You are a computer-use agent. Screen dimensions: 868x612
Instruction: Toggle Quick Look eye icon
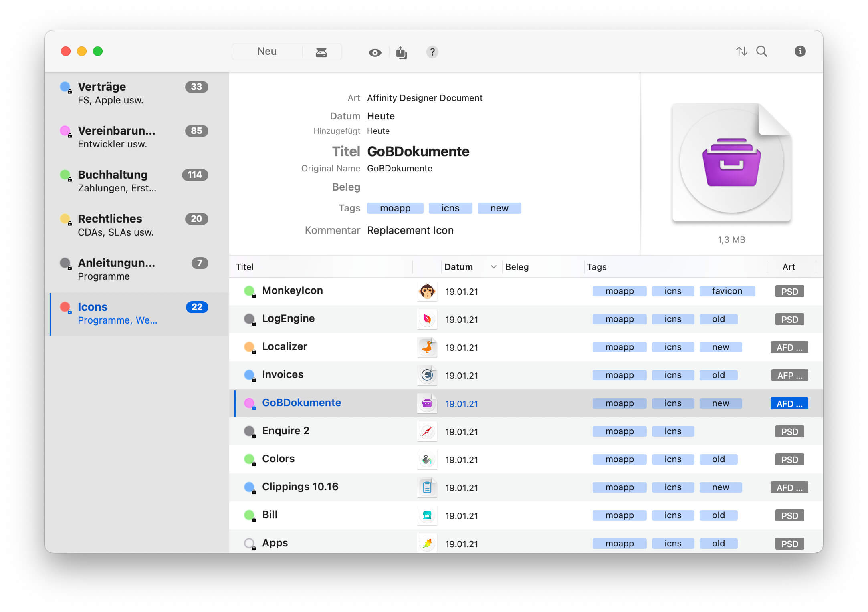[375, 52]
